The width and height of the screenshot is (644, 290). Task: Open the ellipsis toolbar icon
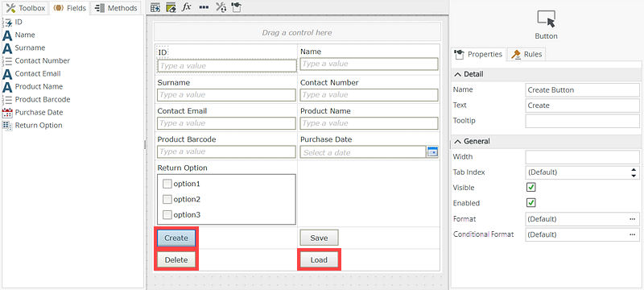(204, 7)
